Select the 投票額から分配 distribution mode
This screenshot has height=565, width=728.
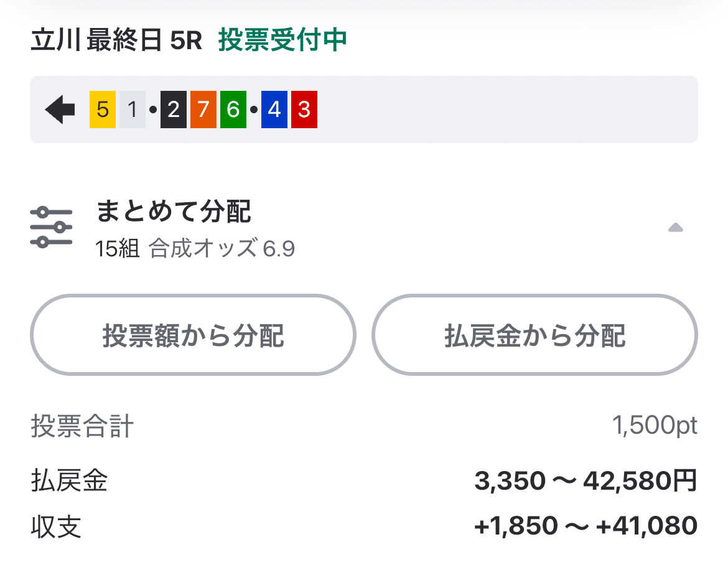193,335
